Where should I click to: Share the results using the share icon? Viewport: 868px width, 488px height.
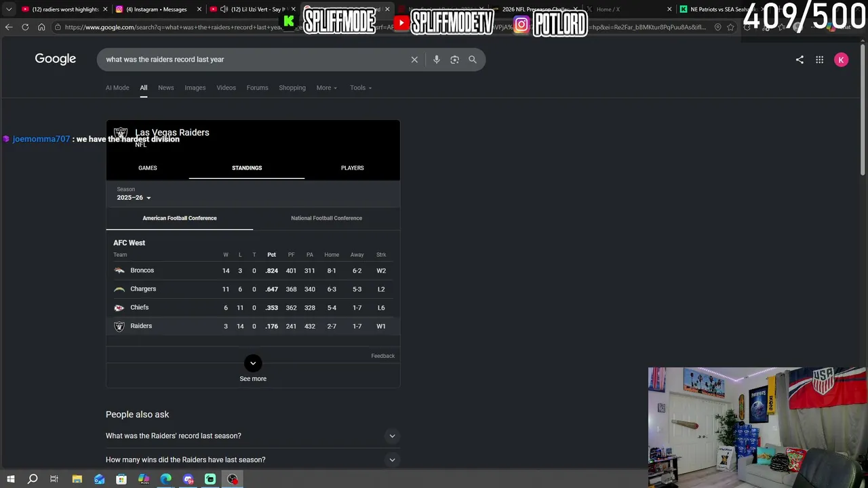(800, 60)
